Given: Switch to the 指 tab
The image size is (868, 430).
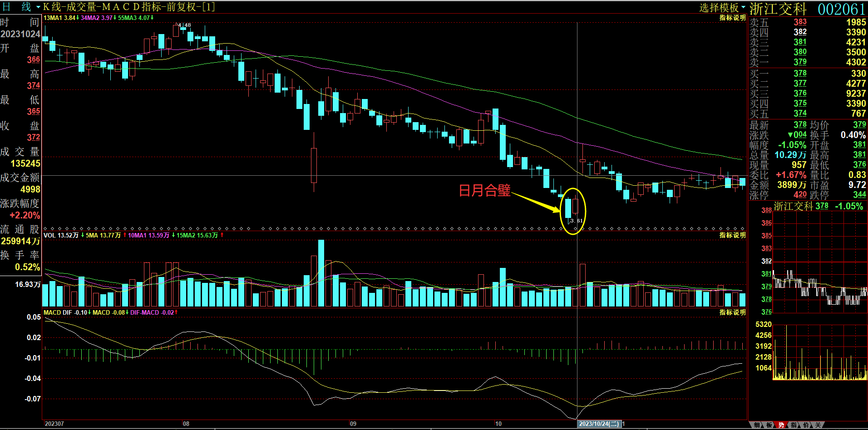Looking at the screenshot, I should tap(794, 425).
